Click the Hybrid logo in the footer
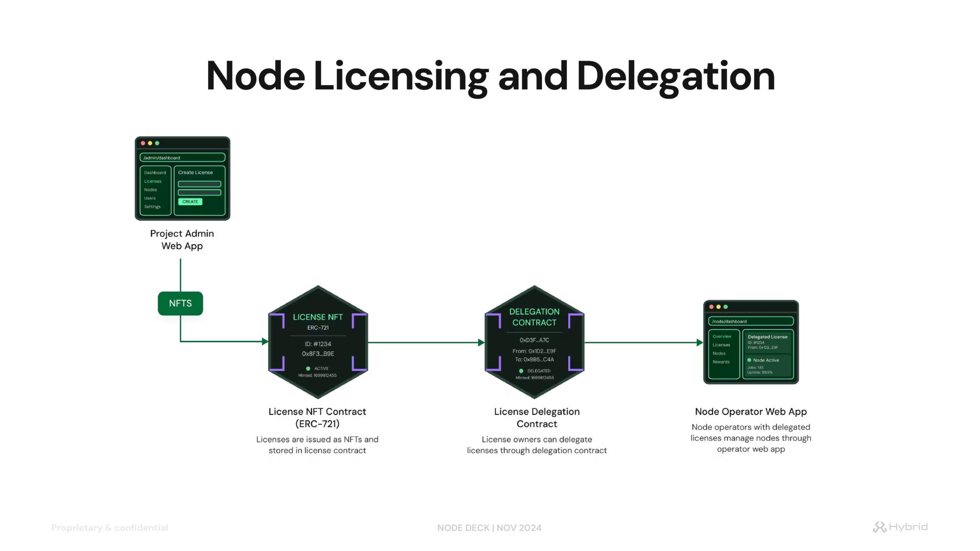 pos(900,527)
